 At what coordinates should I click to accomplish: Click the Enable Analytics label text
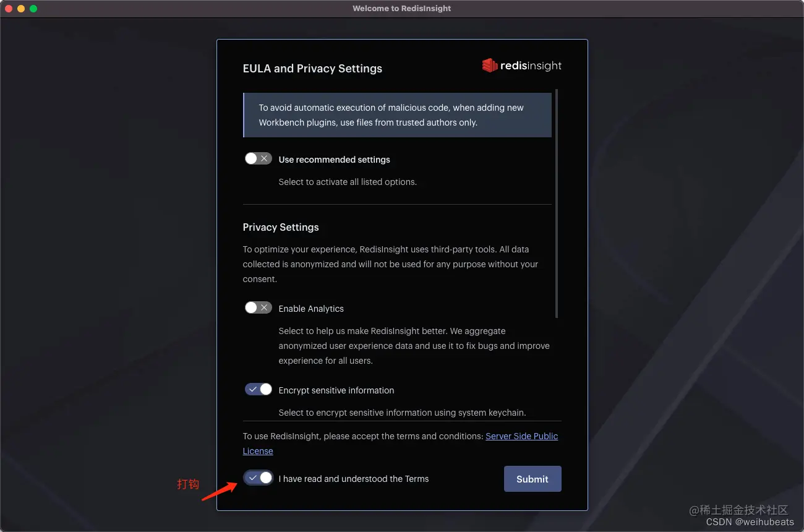(311, 309)
